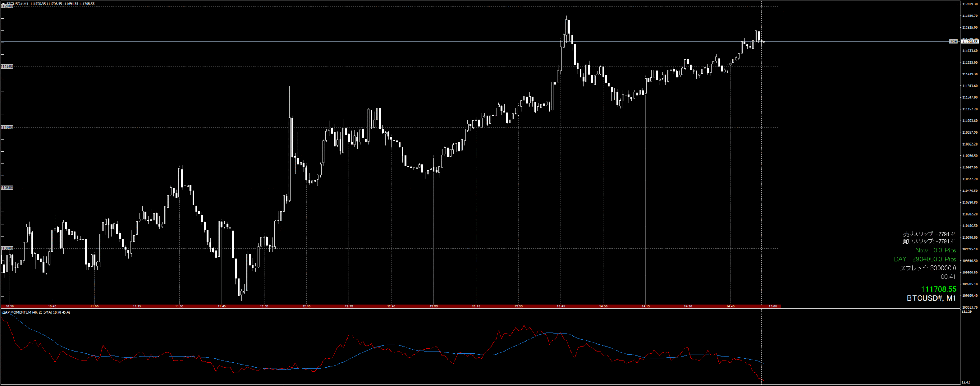Click the 14:30 marker on the time axis
Viewport: 980px width, 386px height.
[688, 306]
